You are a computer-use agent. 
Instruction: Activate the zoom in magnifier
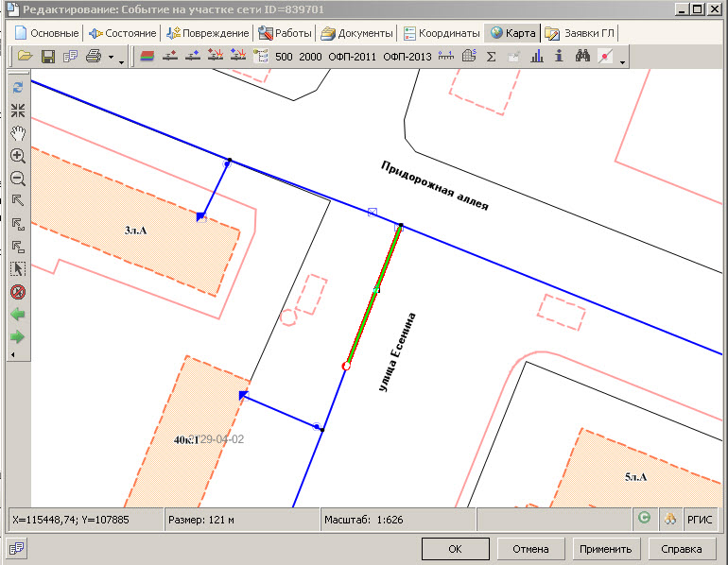(17, 156)
